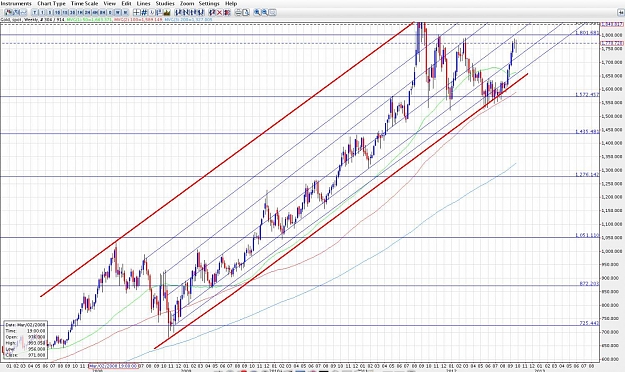Open the Help menu

(231, 3)
